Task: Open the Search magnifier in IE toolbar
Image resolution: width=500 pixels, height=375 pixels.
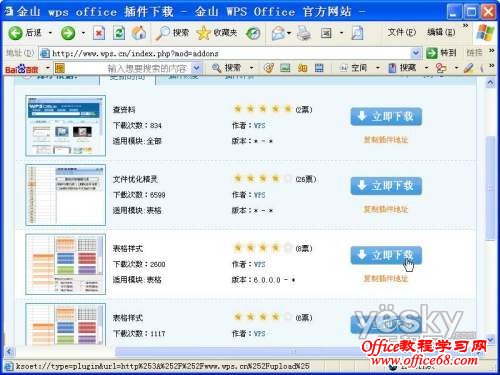Action: pos(163,33)
